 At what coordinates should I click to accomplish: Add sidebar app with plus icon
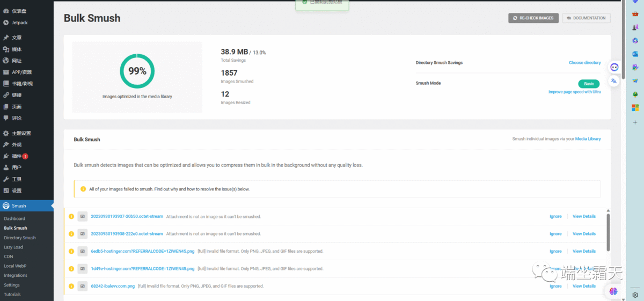click(x=635, y=122)
